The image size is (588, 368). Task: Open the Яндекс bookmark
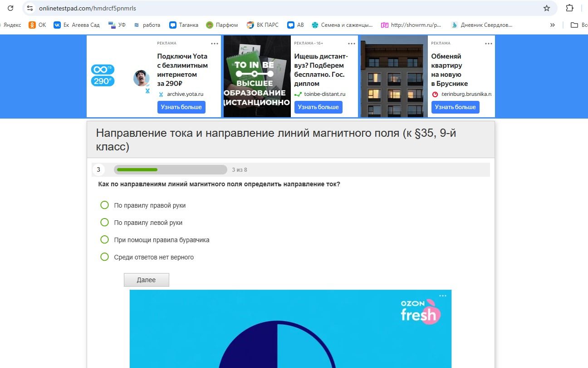point(10,25)
